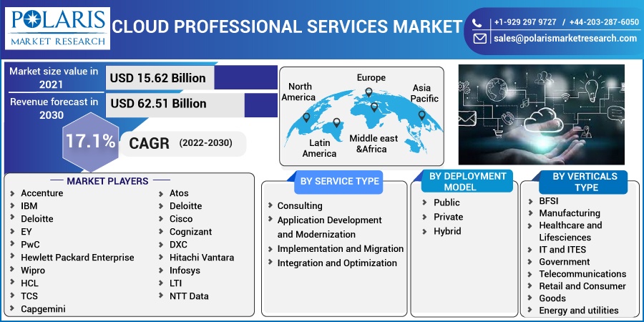Click the envelope email icon
Screen dimensions: 644x322
click(x=479, y=39)
